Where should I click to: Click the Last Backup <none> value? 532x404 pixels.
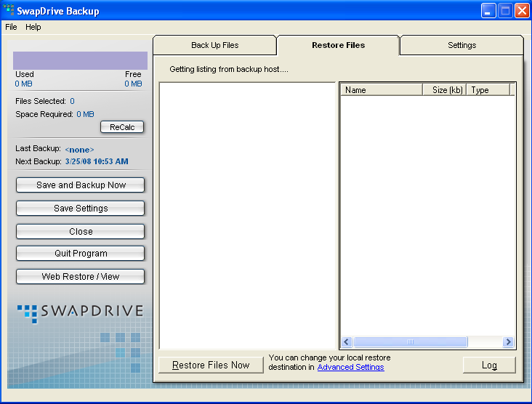click(79, 150)
